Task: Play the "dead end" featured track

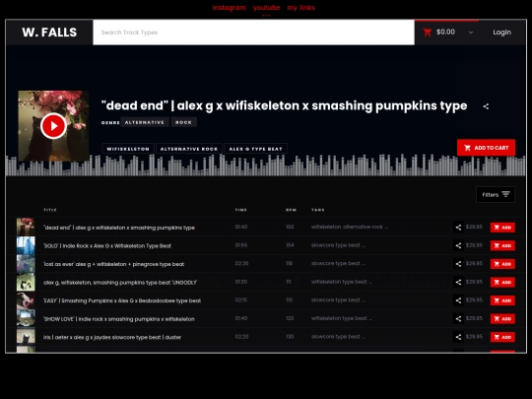Action: (x=53, y=126)
